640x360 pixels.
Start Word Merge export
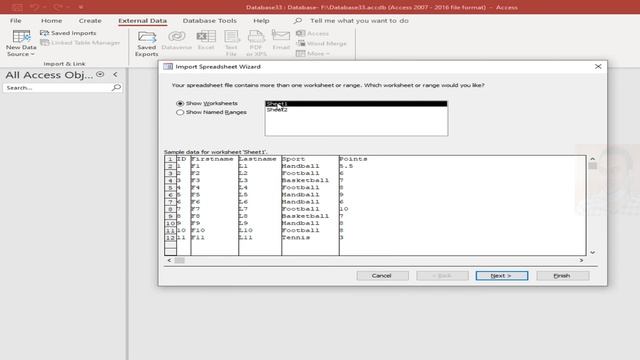click(322, 43)
